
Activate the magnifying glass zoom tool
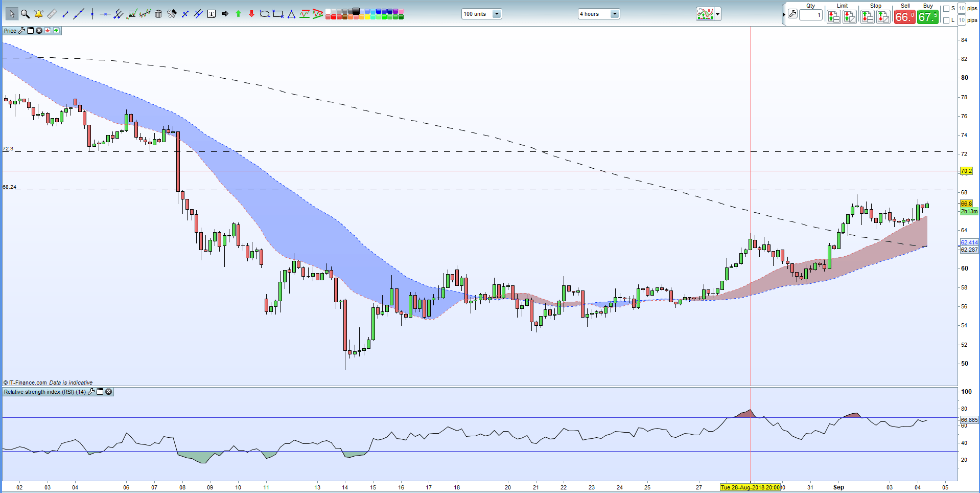[x=25, y=14]
